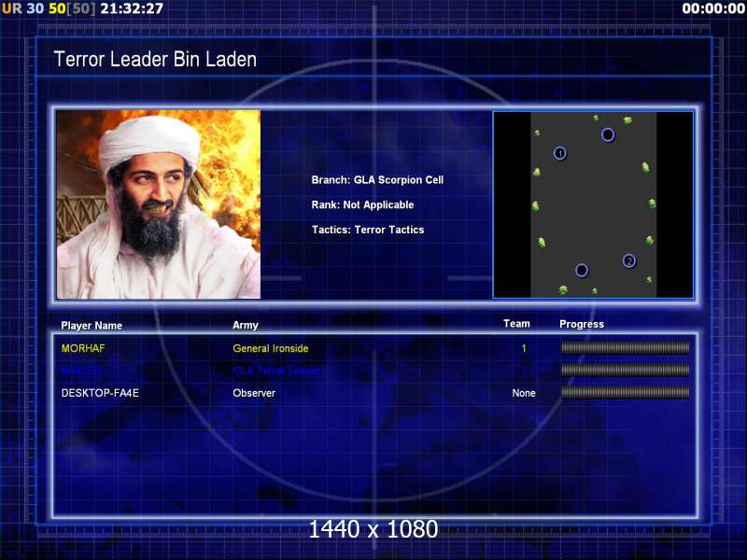The image size is (747, 560).
Task: Click the 'Army' column header
Action: [x=246, y=325]
